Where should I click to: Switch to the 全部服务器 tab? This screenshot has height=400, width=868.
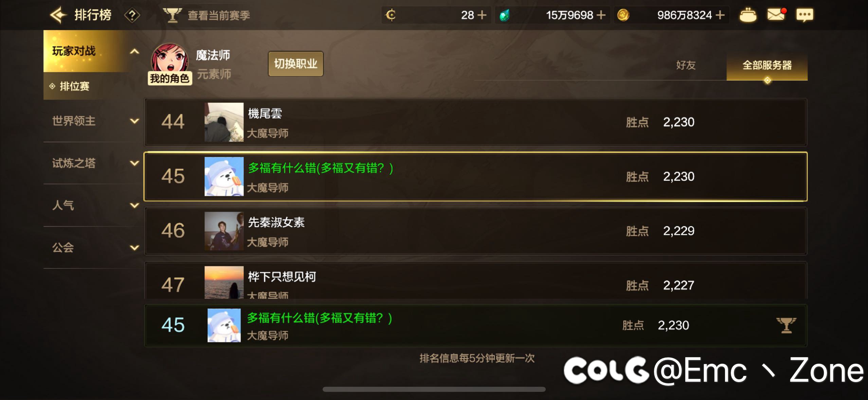[767, 65]
